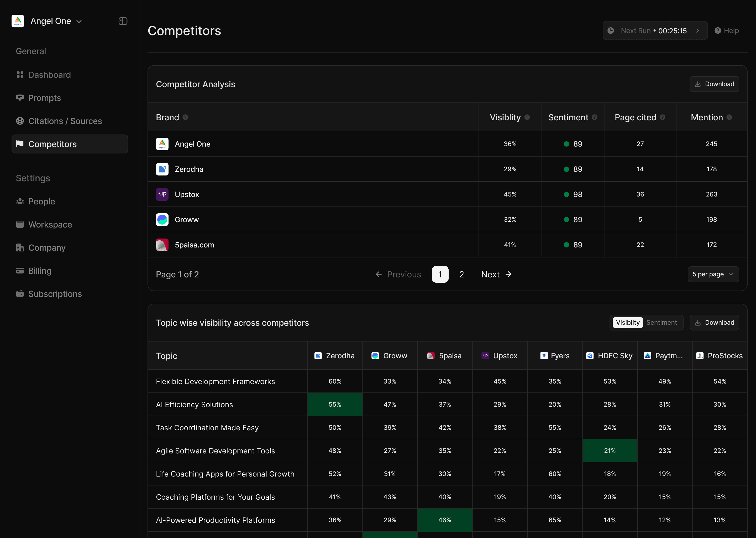Click Upstox mention value 263

coord(711,194)
